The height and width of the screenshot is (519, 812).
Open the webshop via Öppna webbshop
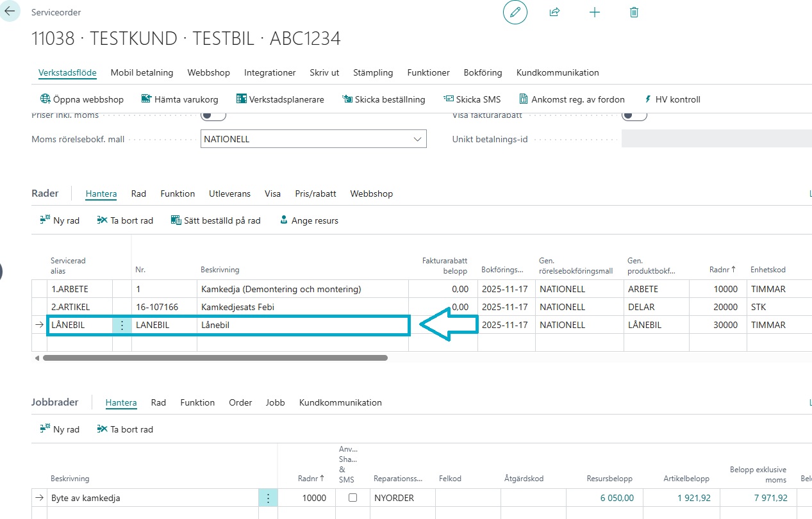pos(81,99)
